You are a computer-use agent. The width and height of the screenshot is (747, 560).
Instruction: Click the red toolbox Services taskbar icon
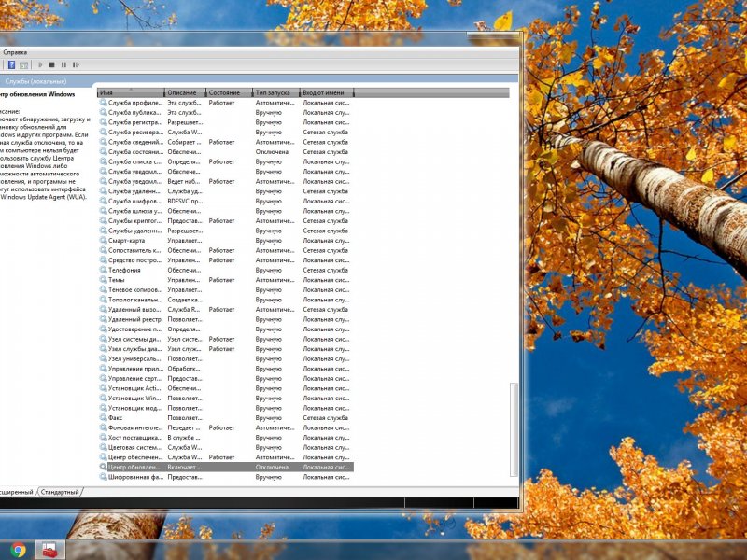(x=49, y=550)
